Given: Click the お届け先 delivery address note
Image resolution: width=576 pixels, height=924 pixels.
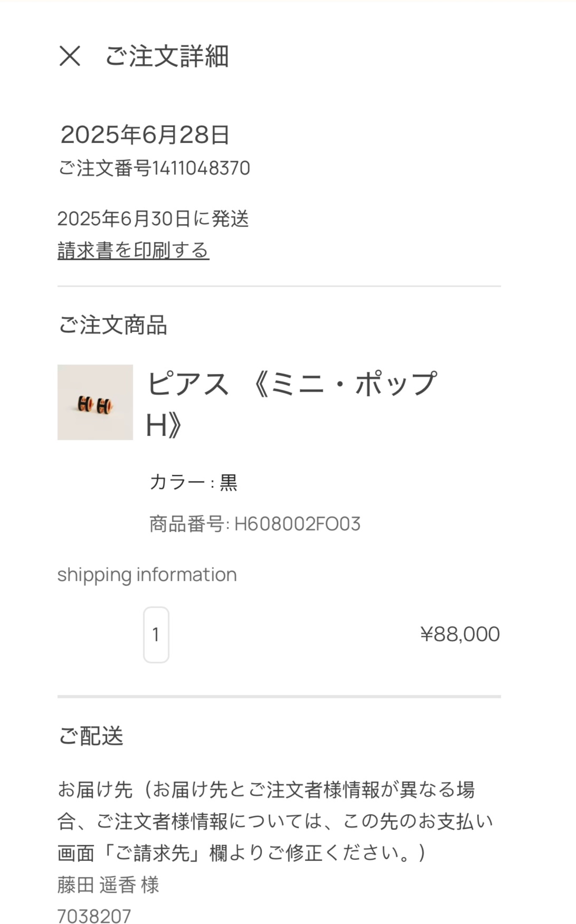Looking at the screenshot, I should tap(274, 821).
